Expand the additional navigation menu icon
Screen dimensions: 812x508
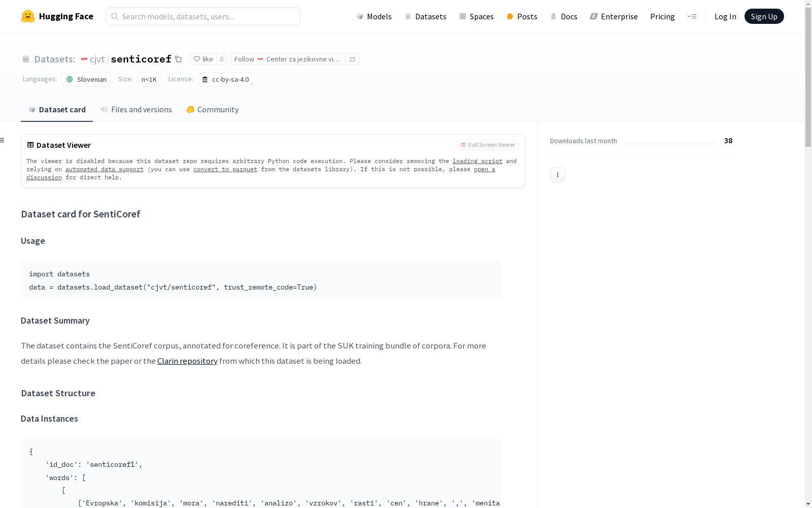point(692,16)
